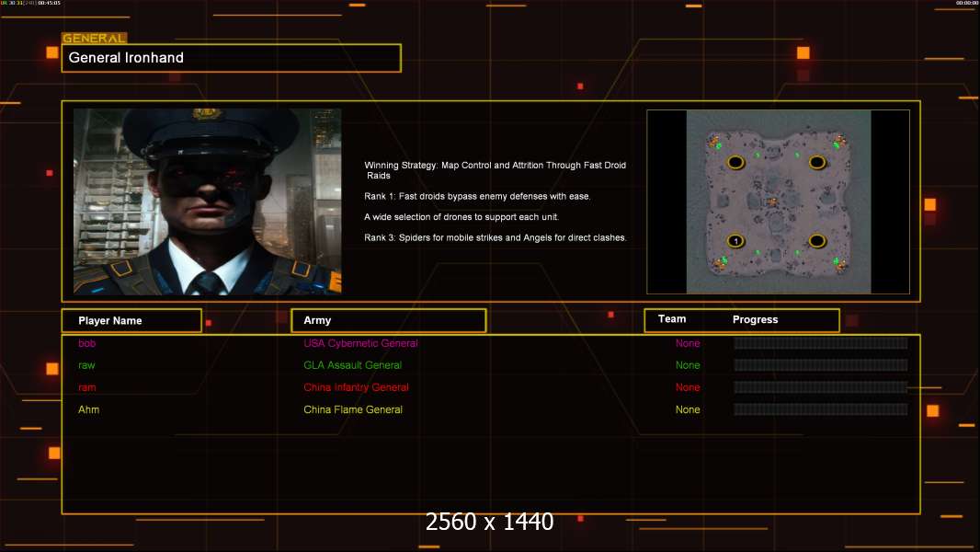Click the Winning Strategy description line

pyautogui.click(x=495, y=170)
